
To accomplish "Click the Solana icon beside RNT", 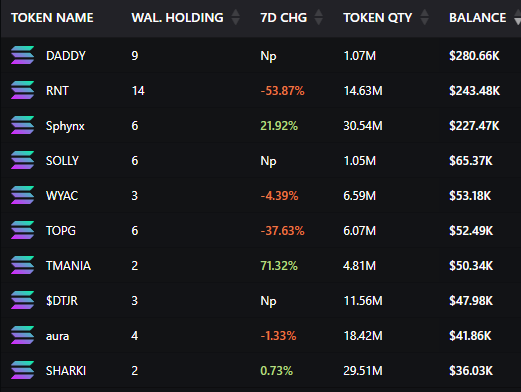I will (x=22, y=90).
